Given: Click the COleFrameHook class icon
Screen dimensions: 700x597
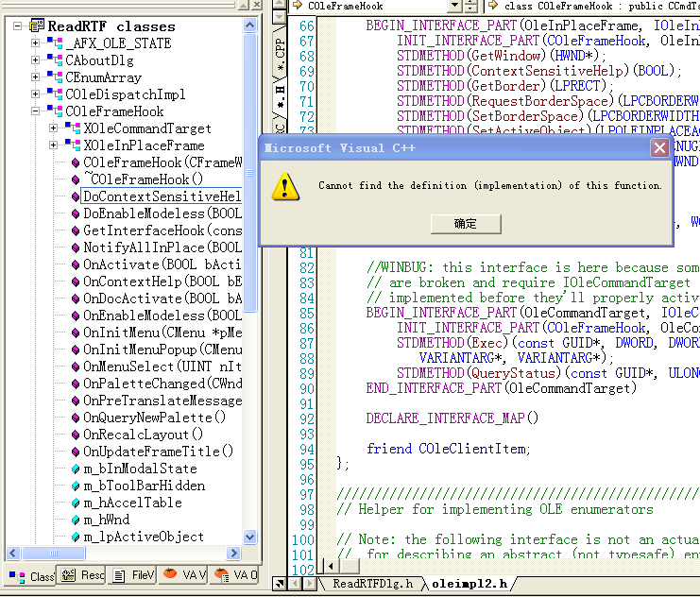Looking at the screenshot, I should [x=55, y=111].
